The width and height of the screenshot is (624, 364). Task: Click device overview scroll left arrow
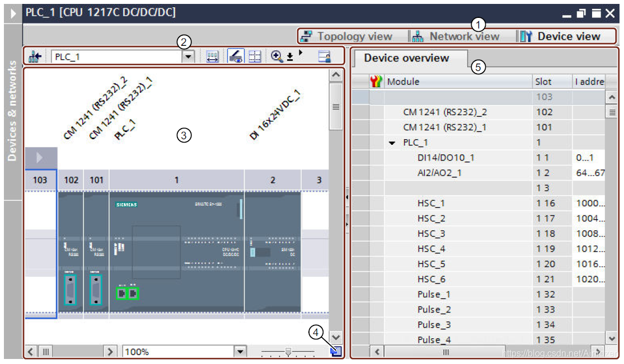pos(377,352)
